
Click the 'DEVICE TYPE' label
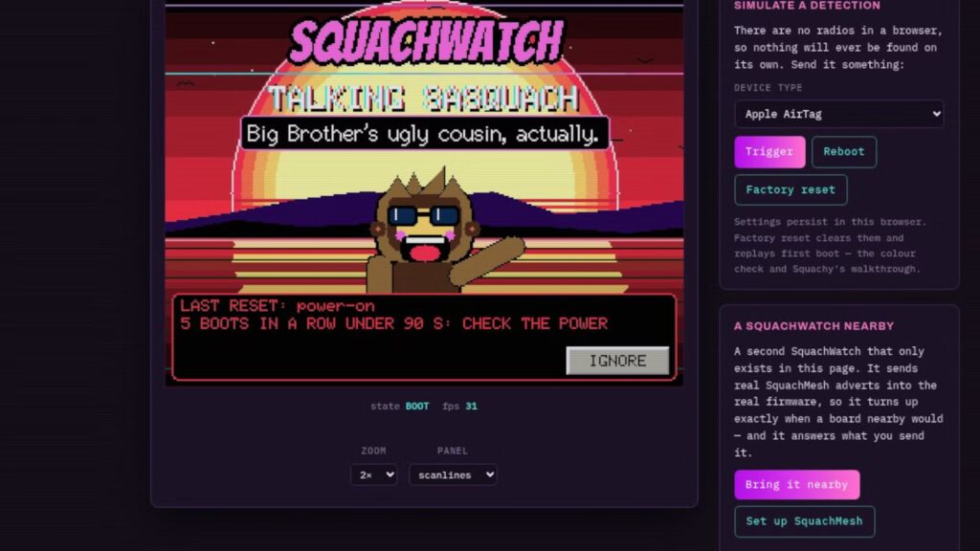point(768,88)
